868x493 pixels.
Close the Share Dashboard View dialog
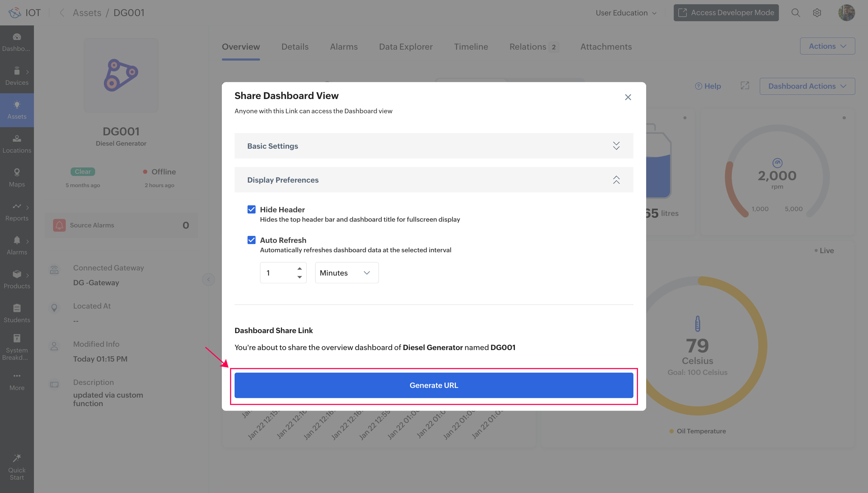(628, 97)
